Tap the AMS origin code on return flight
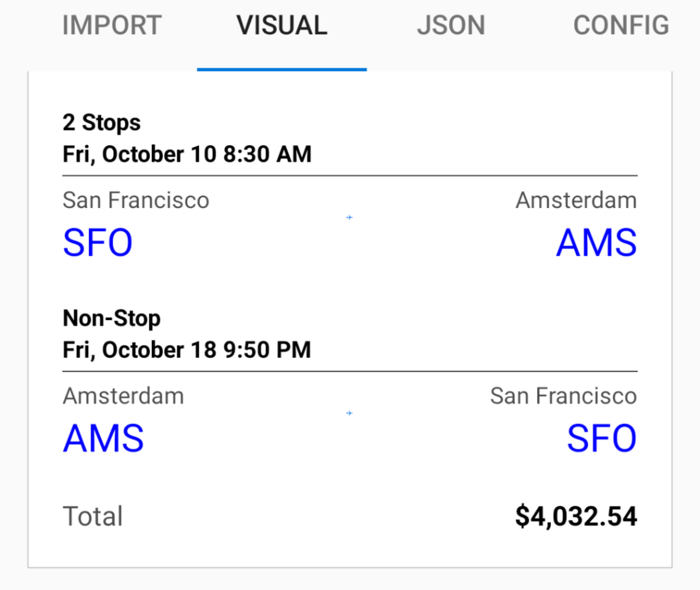 (104, 438)
